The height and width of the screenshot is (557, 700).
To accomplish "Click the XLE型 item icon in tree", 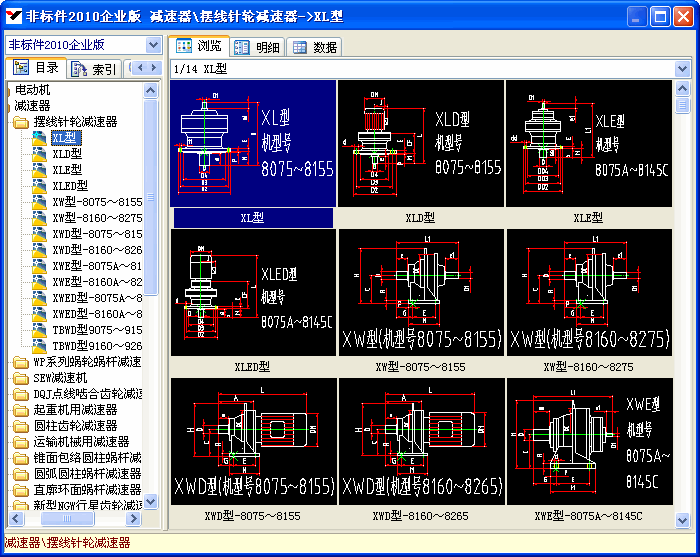I will click(x=40, y=170).
